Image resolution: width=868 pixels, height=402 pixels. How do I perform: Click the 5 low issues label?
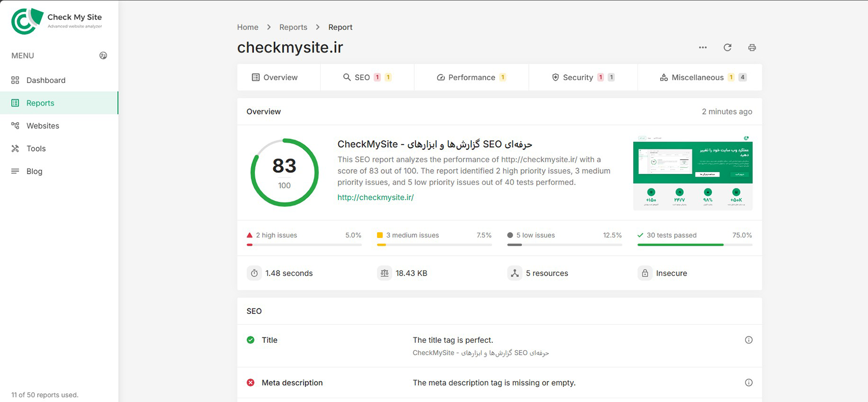[535, 235]
